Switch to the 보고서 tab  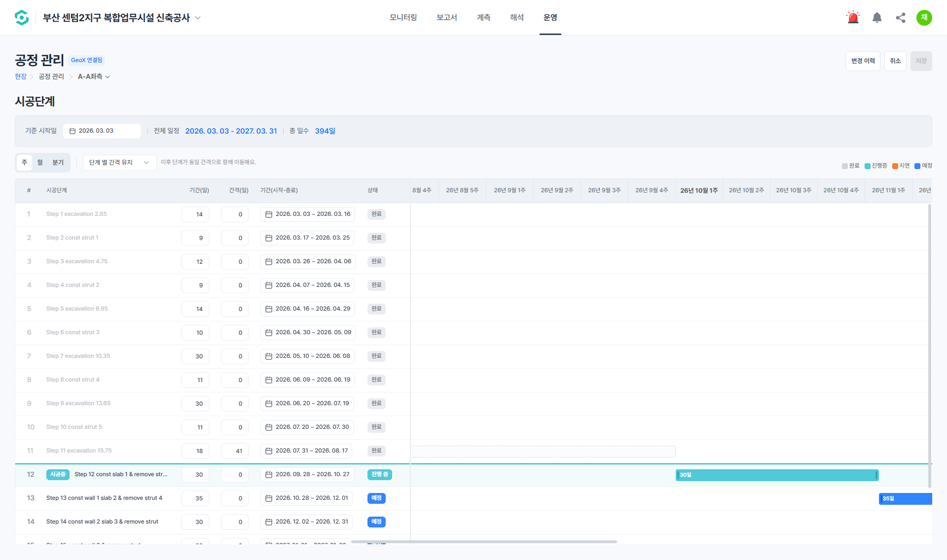pyautogui.click(x=447, y=18)
